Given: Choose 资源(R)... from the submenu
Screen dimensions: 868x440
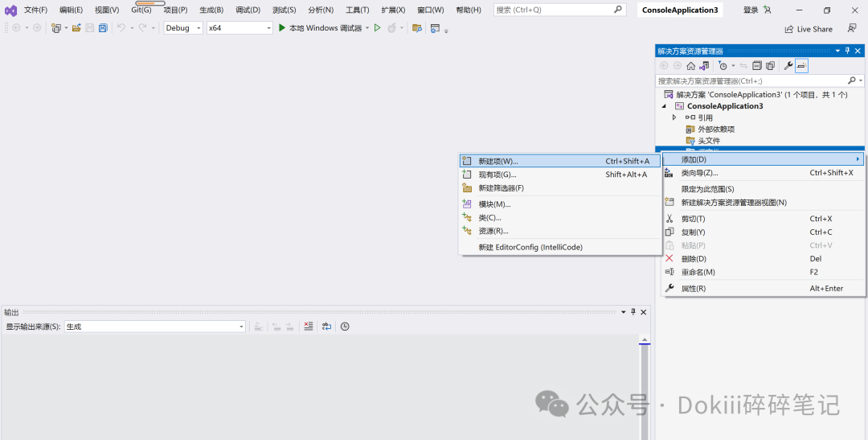Looking at the screenshot, I should click(x=560, y=231).
